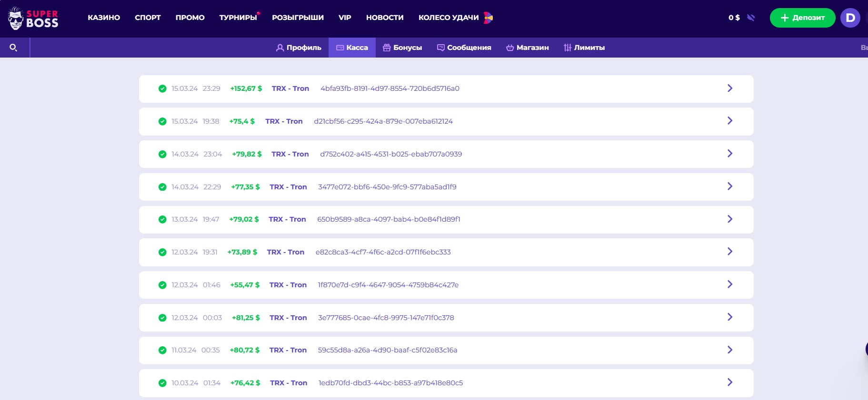
Task: Click the user avatar D icon
Action: tap(850, 18)
